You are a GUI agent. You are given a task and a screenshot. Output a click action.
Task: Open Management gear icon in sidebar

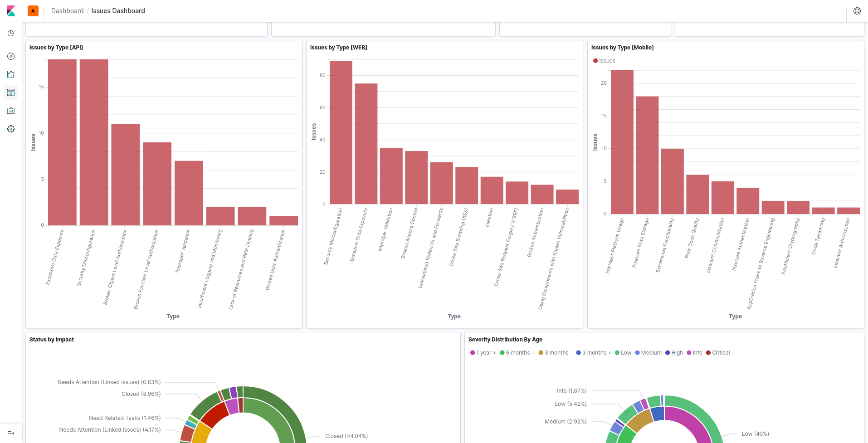coord(11,129)
